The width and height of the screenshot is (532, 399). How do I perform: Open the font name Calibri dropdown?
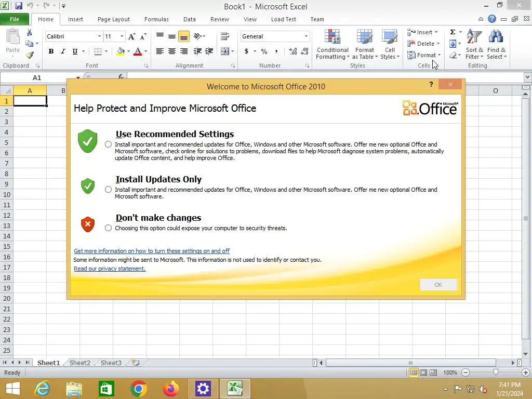tap(99, 36)
